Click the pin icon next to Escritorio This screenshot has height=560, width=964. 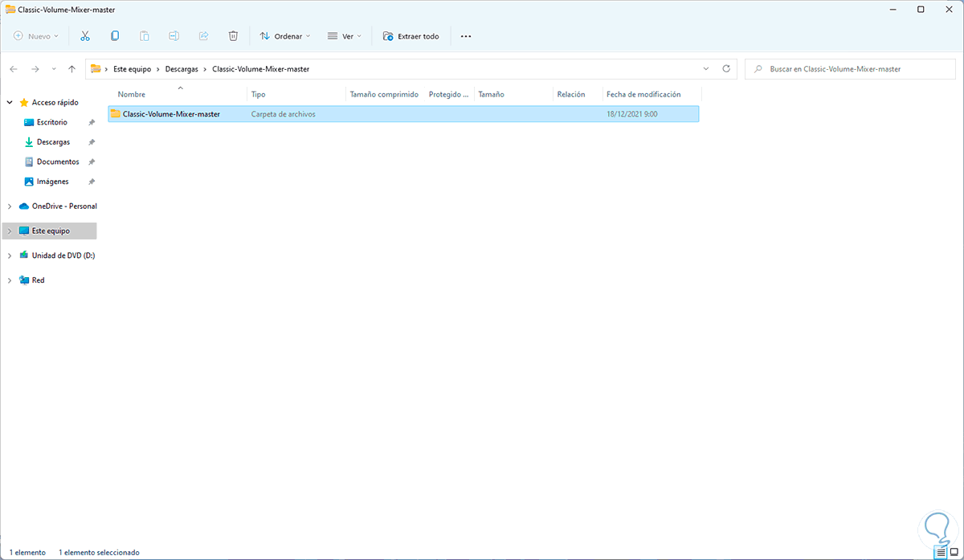(92, 122)
